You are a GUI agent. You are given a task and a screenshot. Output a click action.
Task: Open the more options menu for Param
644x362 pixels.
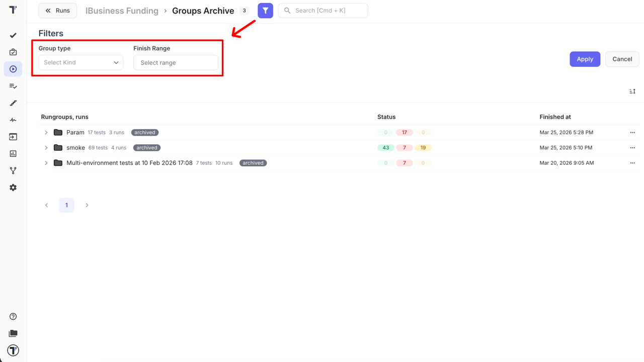(x=632, y=133)
